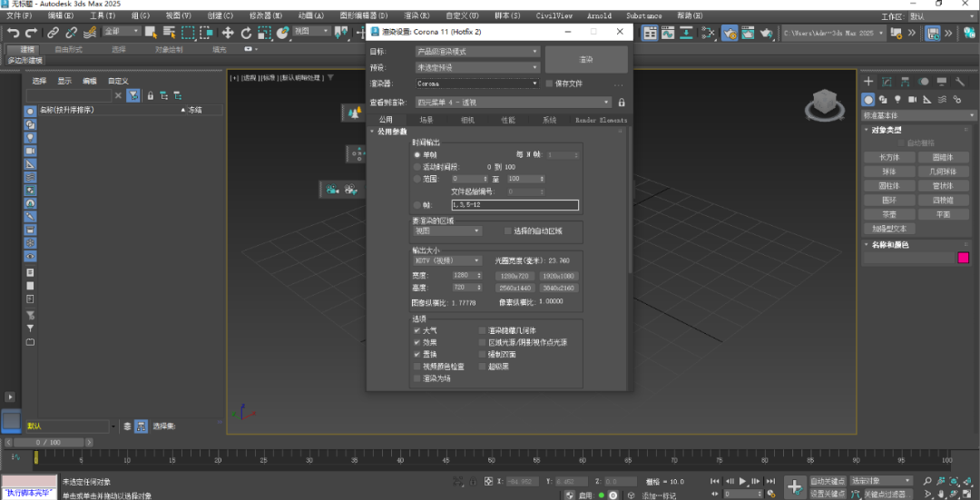Click the Undo arrow in main toolbar
Screen dimensions: 980x500
13,33
